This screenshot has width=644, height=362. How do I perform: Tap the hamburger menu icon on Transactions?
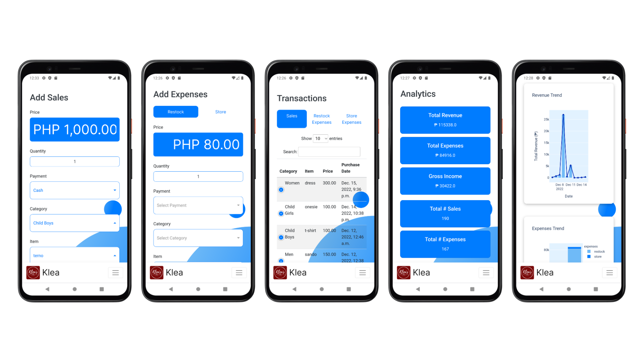coord(362,273)
